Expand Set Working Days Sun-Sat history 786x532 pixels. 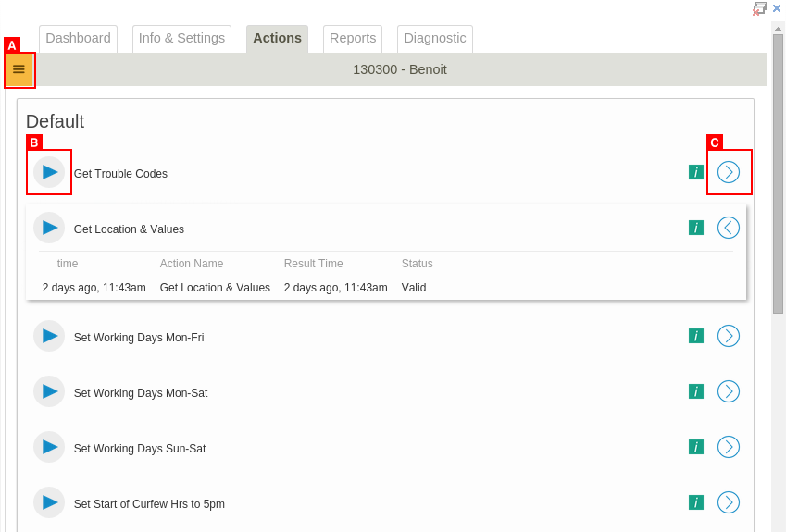729,447
